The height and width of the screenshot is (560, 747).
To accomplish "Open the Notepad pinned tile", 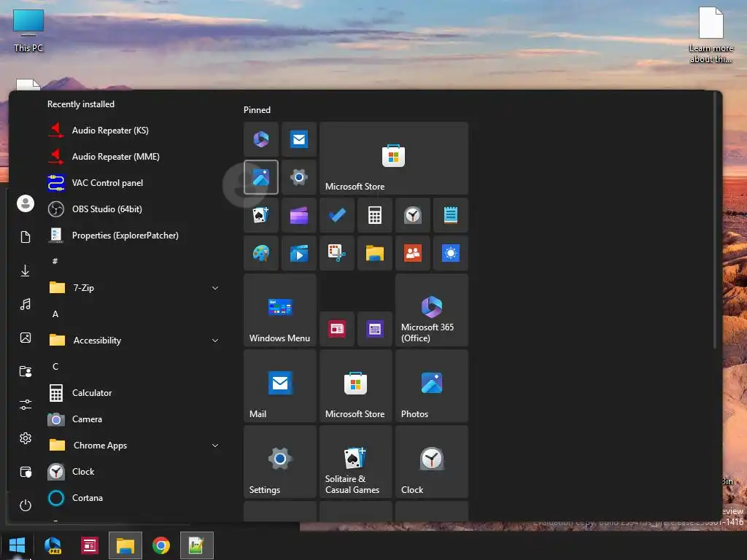I will point(451,215).
